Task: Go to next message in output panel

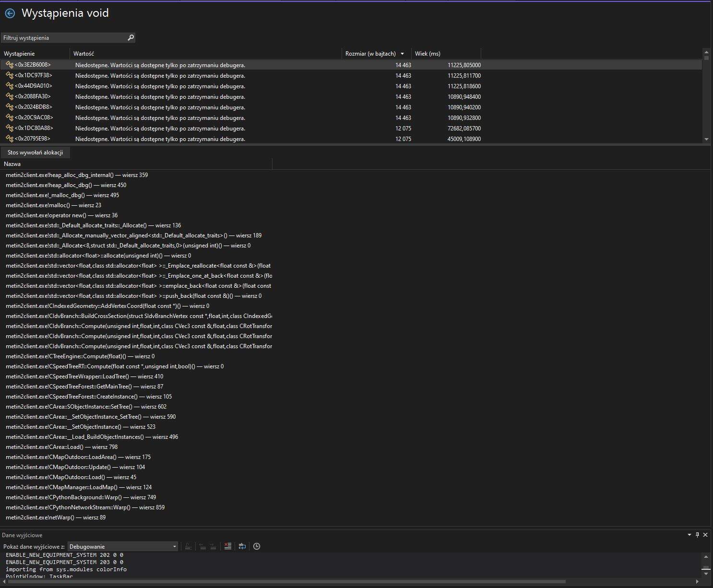Action: point(213,546)
